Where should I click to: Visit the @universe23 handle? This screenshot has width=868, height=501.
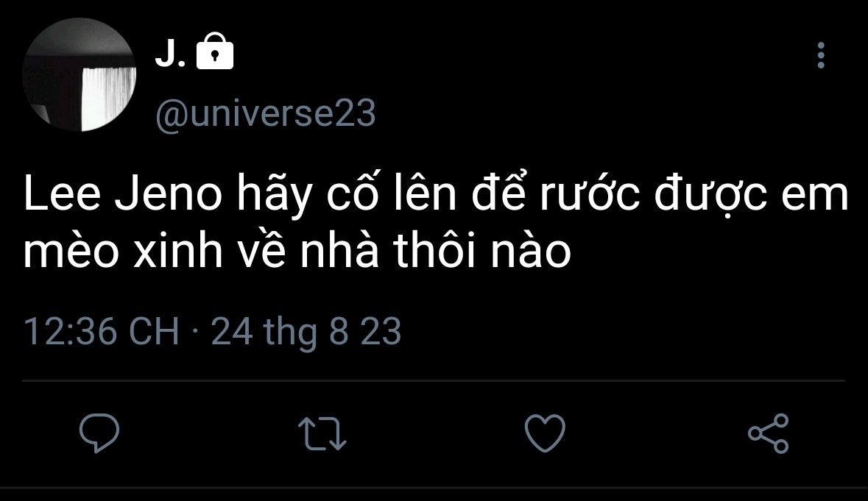tap(266, 114)
